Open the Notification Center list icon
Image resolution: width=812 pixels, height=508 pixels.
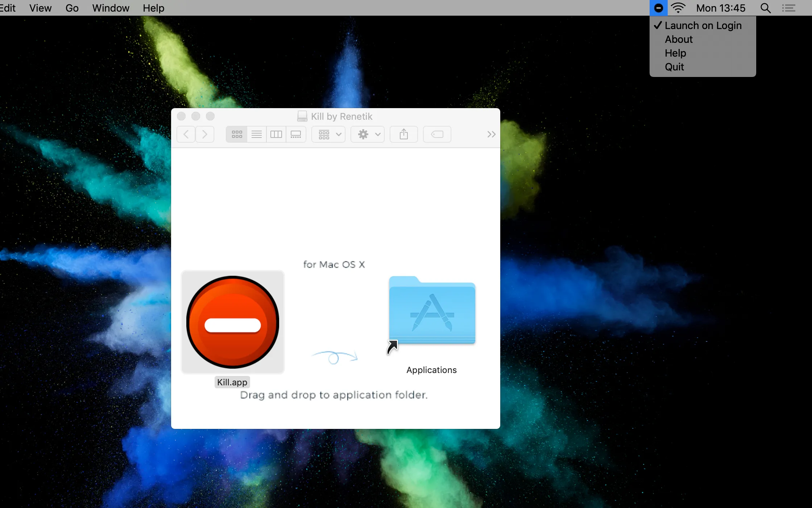pyautogui.click(x=788, y=8)
